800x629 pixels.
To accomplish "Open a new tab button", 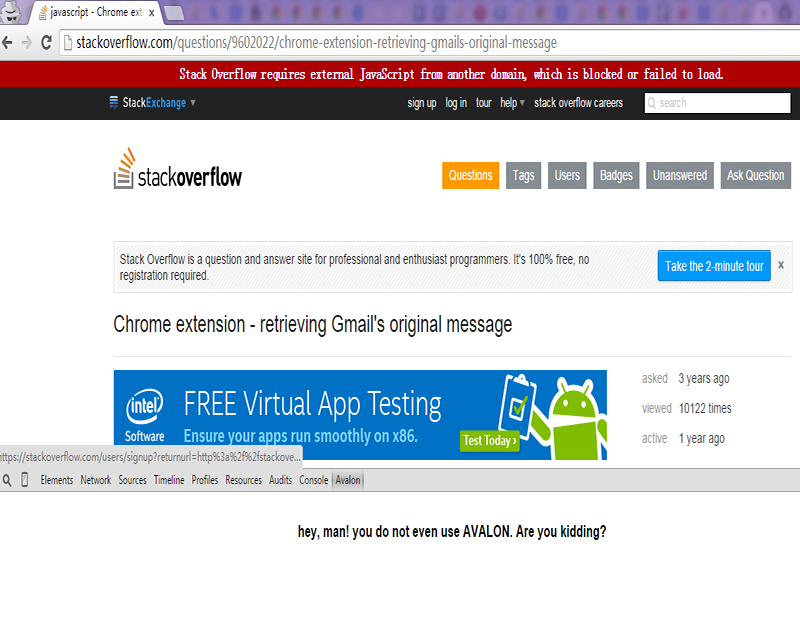I will (174, 13).
